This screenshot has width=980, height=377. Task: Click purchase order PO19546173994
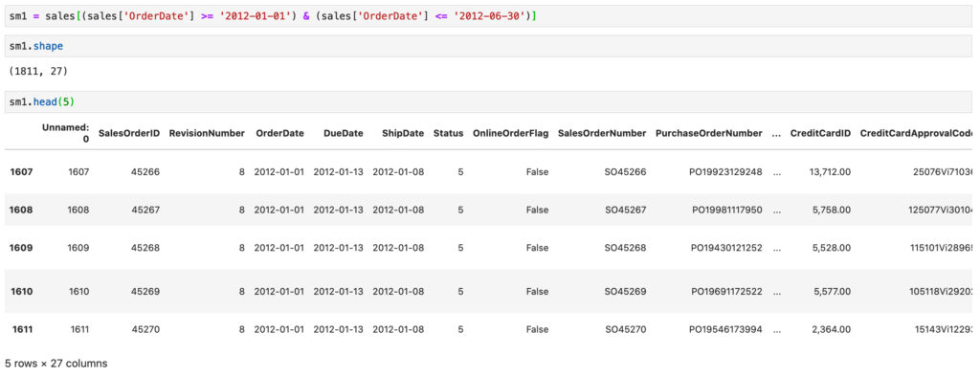[725, 329]
